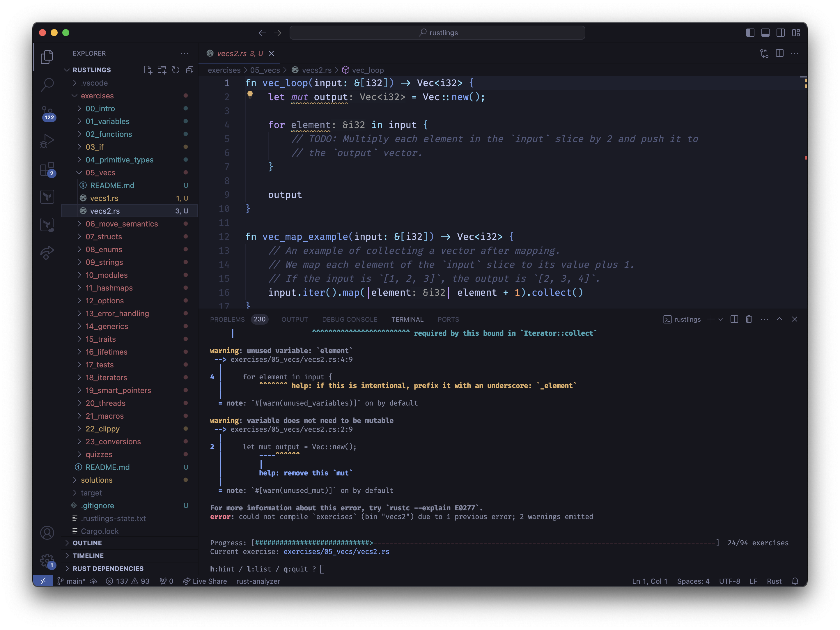Screen dimensions: 840x630
Task: Split the editor to the right
Action: [780, 54]
